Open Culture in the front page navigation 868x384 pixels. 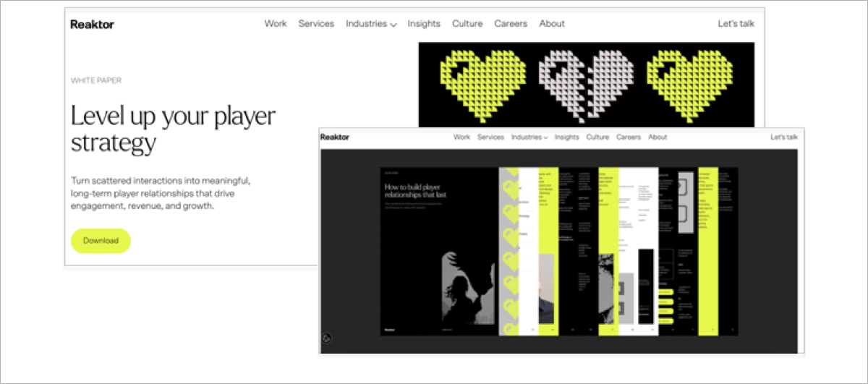coord(597,137)
